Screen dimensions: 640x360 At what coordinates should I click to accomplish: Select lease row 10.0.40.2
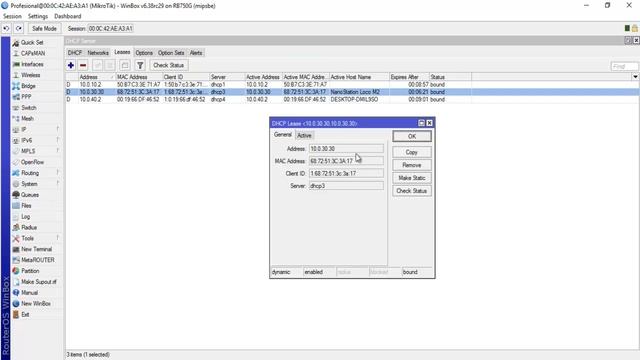pyautogui.click(x=352, y=100)
